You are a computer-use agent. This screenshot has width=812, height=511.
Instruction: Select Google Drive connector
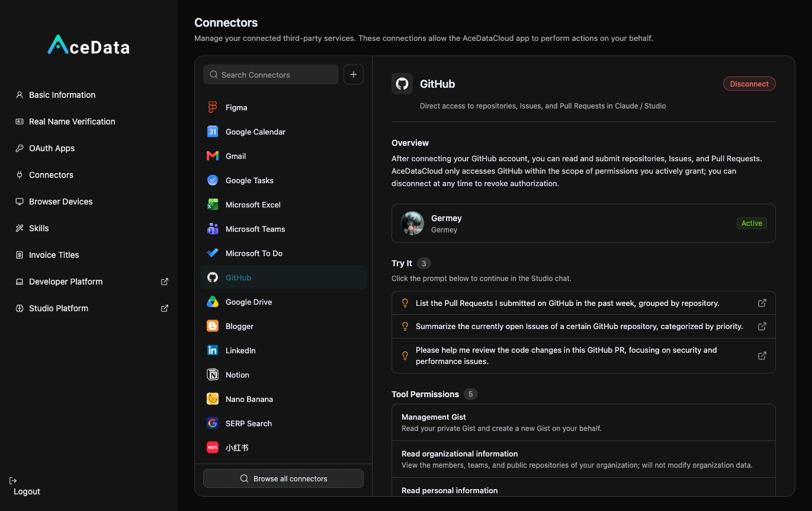pyautogui.click(x=283, y=302)
